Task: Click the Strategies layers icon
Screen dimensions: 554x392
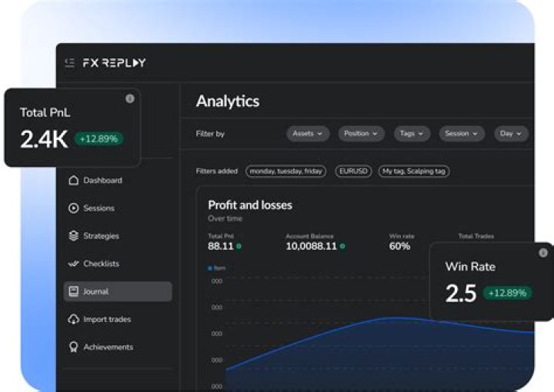Action: 74,236
